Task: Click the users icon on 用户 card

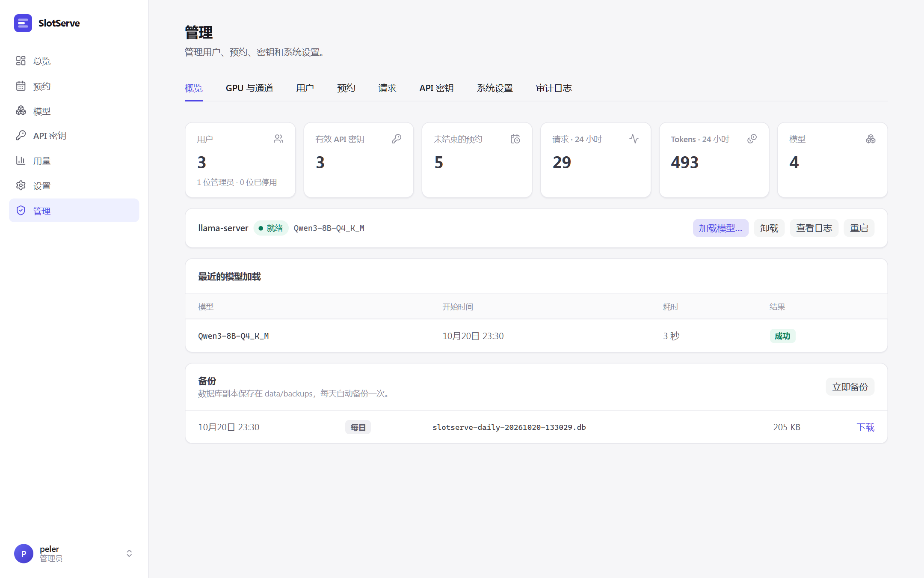Action: point(278,139)
